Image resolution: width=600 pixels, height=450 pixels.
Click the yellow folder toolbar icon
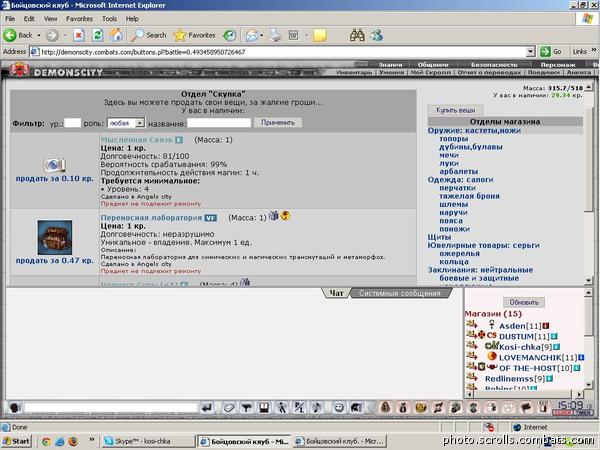pos(320,35)
